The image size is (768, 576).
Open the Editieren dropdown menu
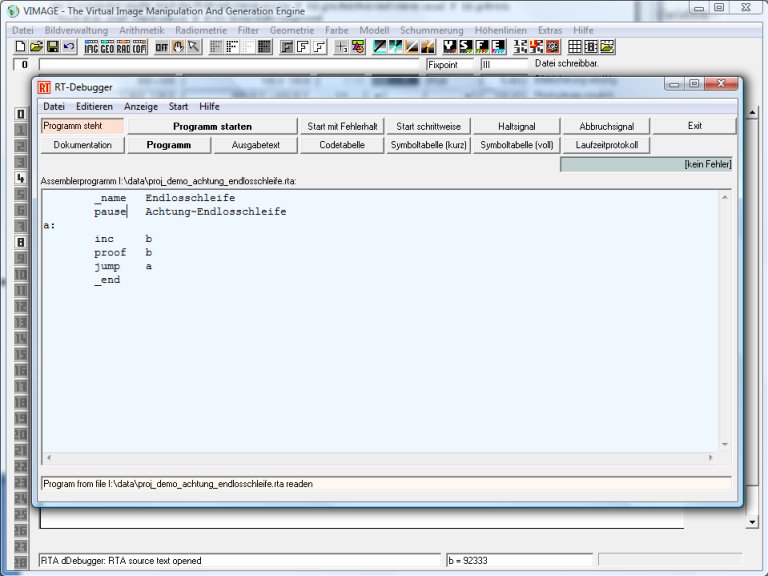click(94, 106)
